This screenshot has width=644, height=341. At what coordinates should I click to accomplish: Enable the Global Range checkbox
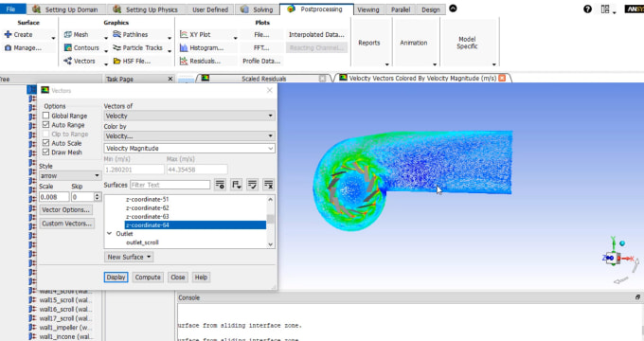pos(46,116)
